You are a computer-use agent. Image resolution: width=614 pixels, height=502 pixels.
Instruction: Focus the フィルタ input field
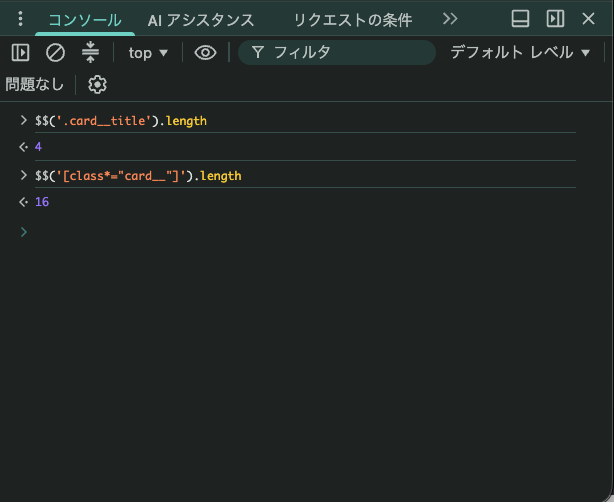pos(337,52)
